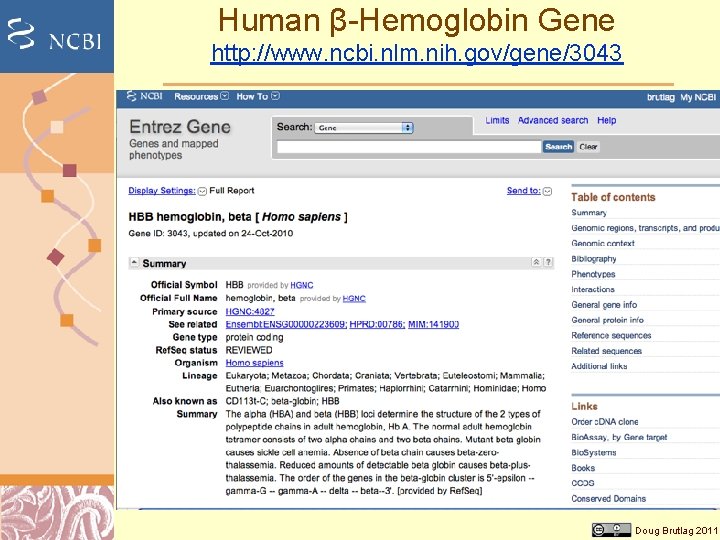Click the brutlag username

pos(661,97)
